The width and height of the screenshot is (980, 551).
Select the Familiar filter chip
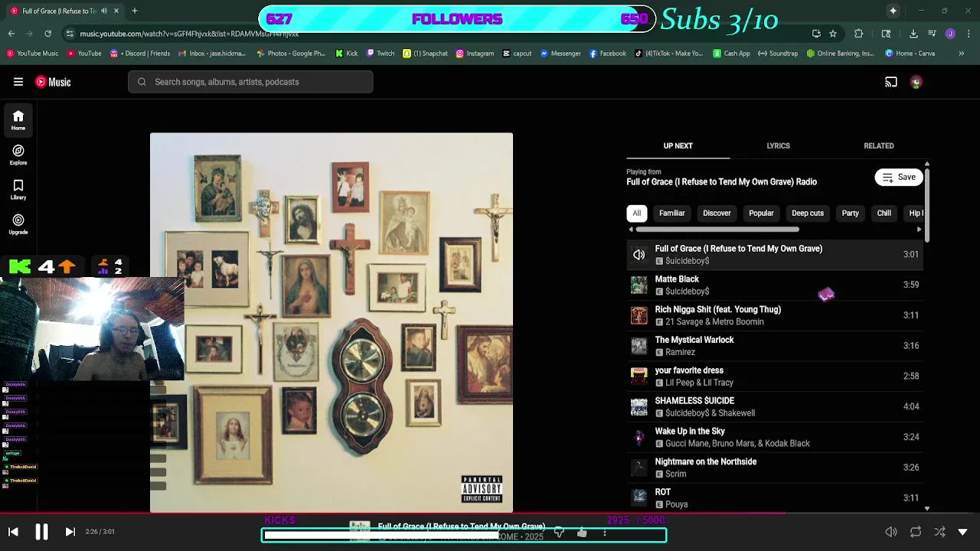coord(672,213)
